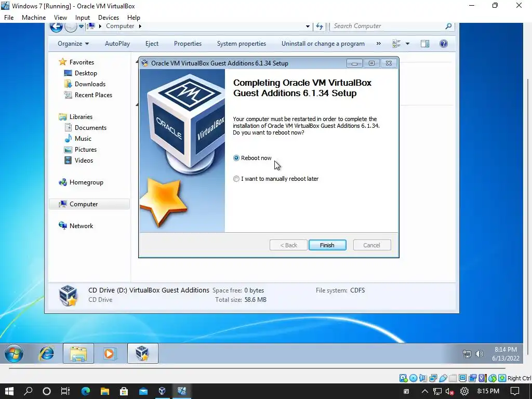Open the host Mail taskbar icon
The height and width of the screenshot is (399, 532).
click(x=143, y=391)
